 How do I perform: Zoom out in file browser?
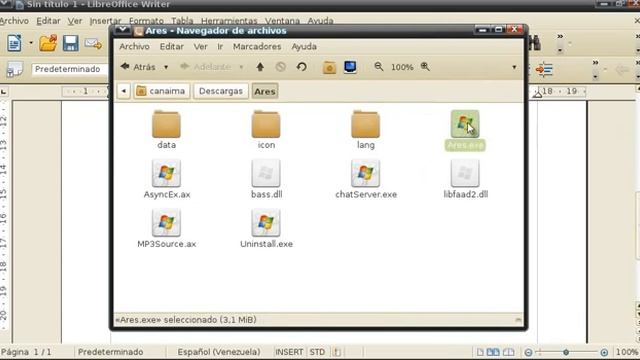click(x=379, y=67)
